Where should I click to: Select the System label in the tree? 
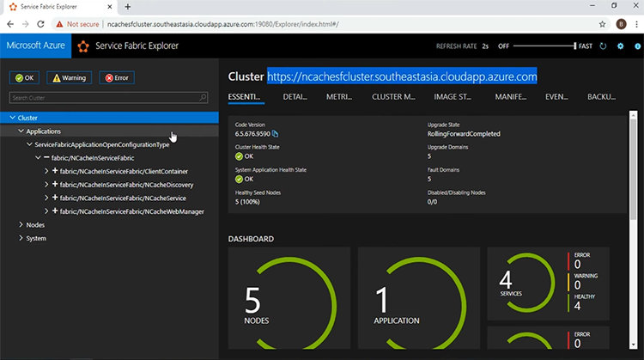pos(36,238)
